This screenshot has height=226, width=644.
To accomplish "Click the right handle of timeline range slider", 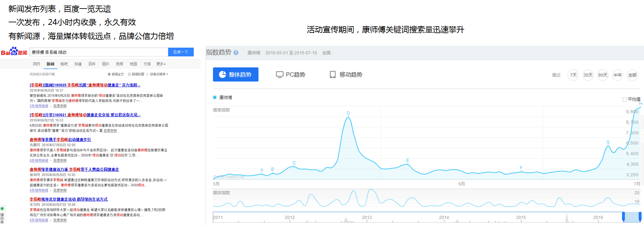I will pos(640,216).
